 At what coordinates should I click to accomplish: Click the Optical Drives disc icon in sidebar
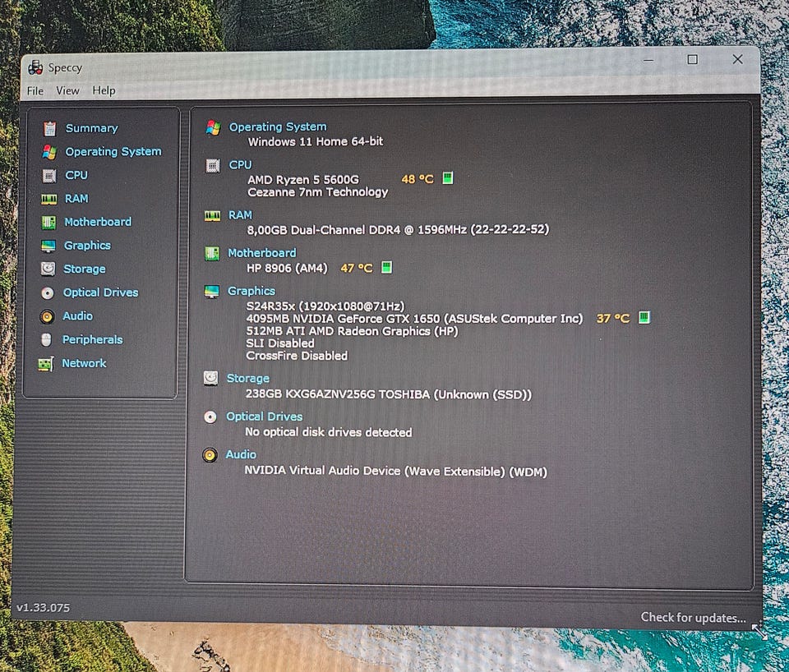48,292
